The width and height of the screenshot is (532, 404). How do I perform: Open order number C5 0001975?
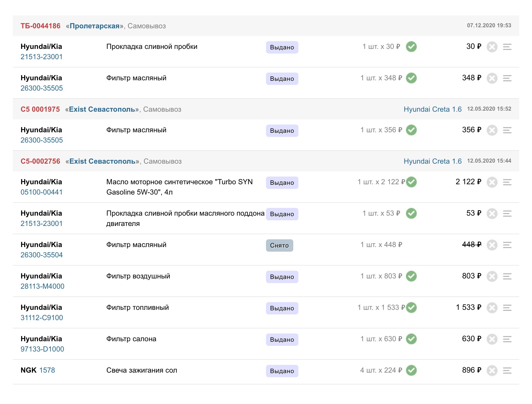coord(40,109)
